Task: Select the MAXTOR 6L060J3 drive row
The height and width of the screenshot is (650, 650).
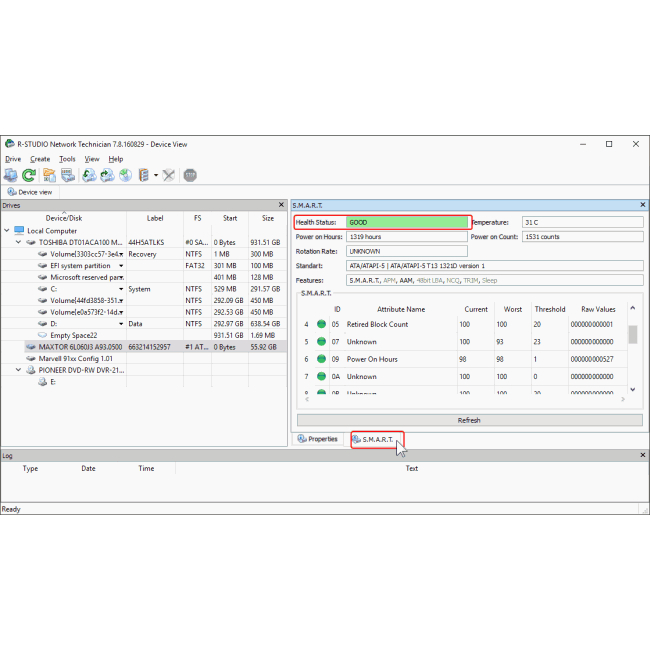Action: [x=80, y=346]
